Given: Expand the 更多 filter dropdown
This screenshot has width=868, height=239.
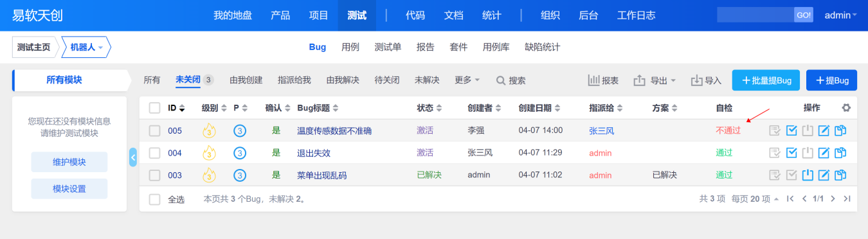Looking at the screenshot, I should [467, 80].
